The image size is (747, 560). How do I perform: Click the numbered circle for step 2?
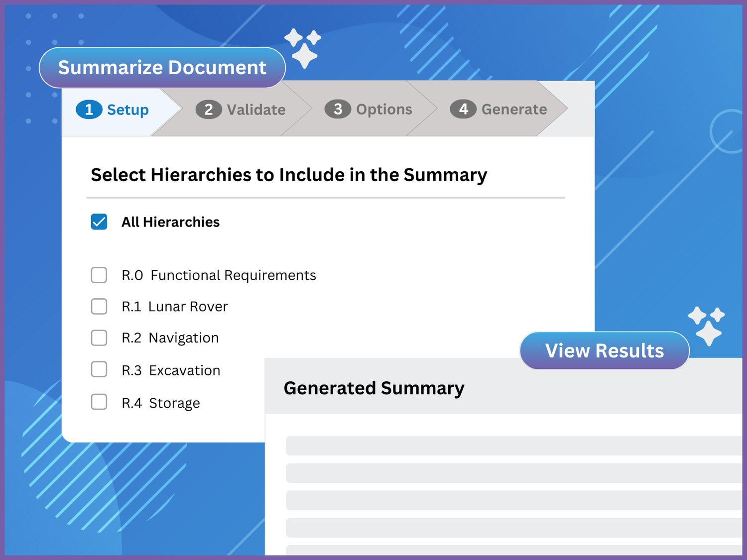[209, 110]
